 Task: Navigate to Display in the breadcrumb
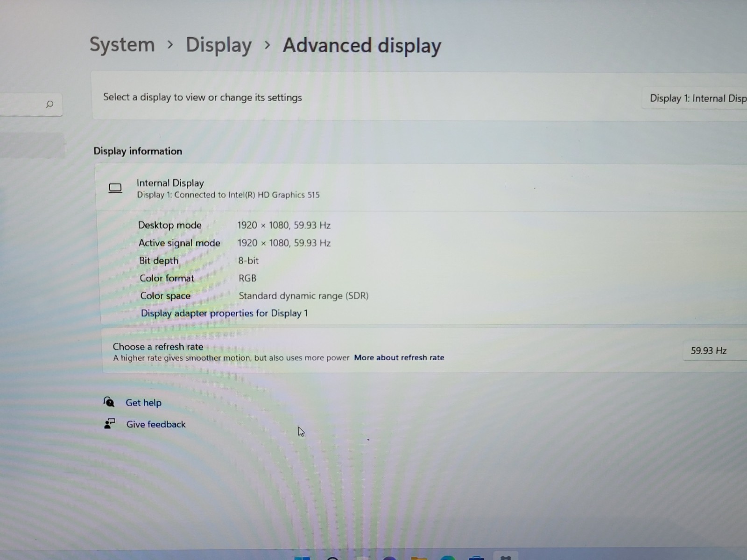pos(218,45)
